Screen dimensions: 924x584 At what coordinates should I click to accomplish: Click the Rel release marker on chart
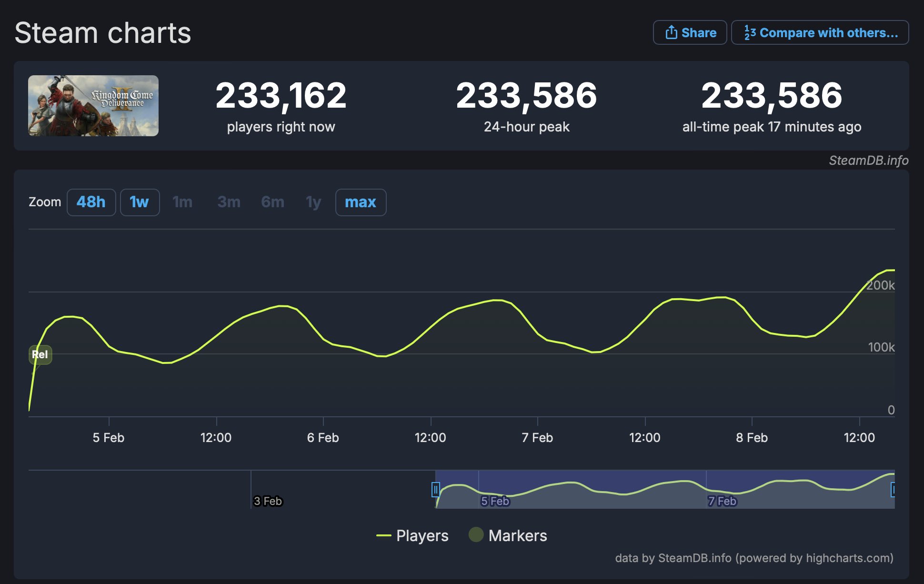(x=40, y=354)
